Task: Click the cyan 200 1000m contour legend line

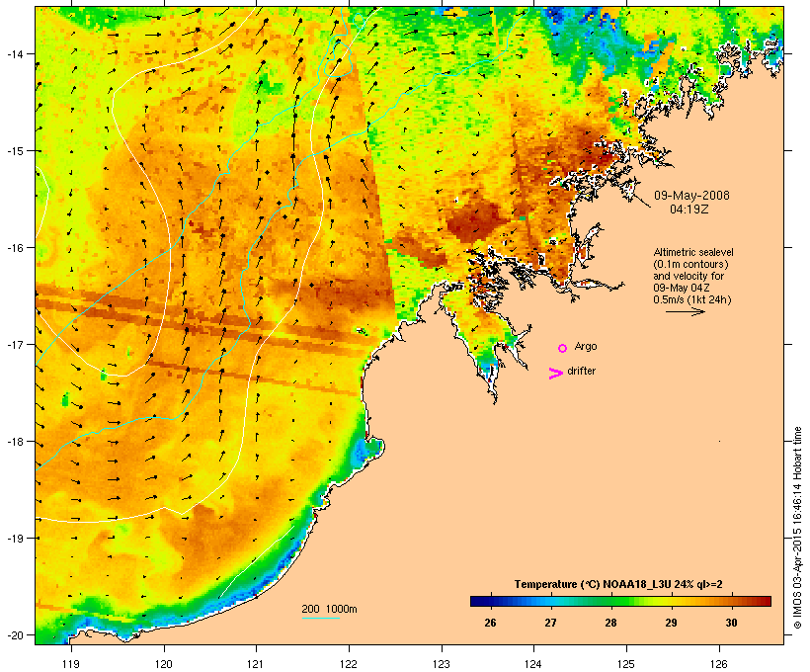Action: click(321, 619)
